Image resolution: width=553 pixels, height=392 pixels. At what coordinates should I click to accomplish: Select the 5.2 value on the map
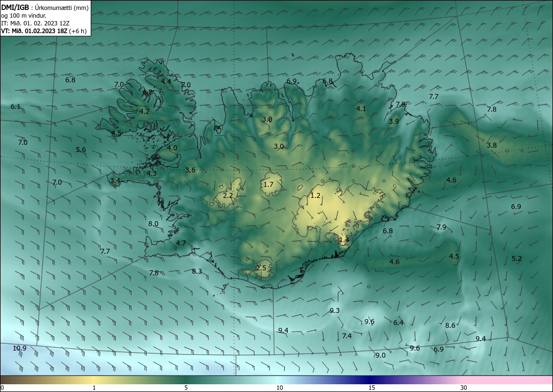click(517, 258)
